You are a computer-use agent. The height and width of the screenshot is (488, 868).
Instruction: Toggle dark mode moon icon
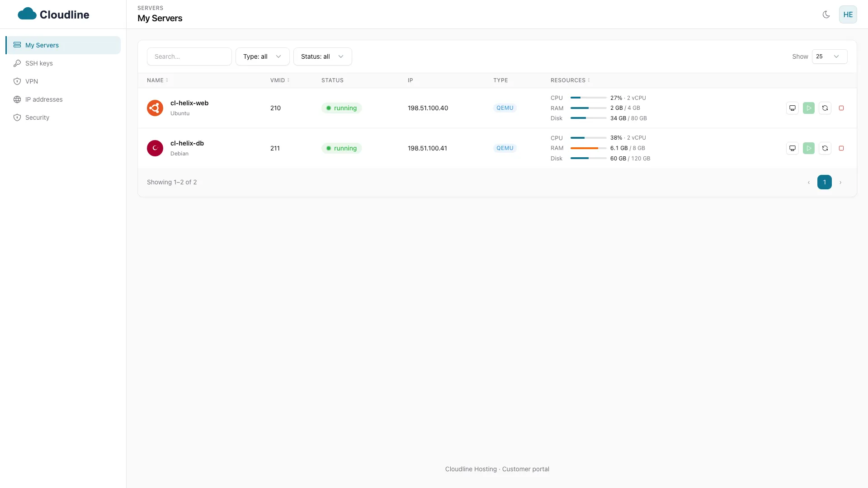(826, 14)
